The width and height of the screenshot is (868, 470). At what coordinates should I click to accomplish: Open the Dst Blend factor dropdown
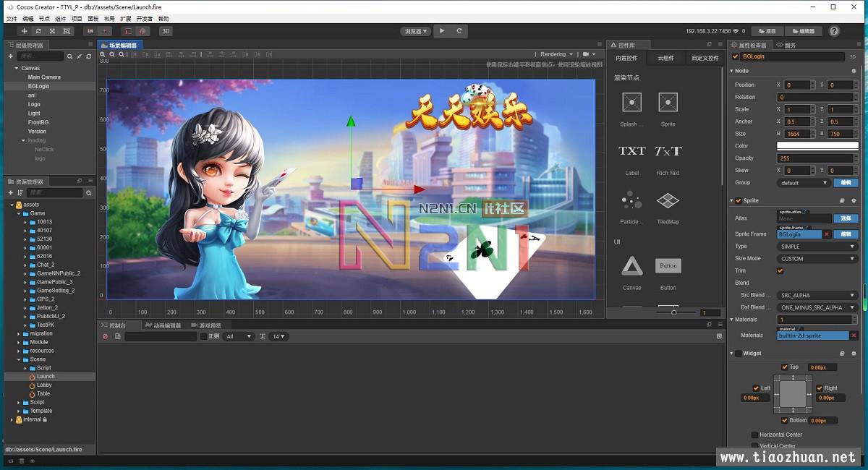817,308
